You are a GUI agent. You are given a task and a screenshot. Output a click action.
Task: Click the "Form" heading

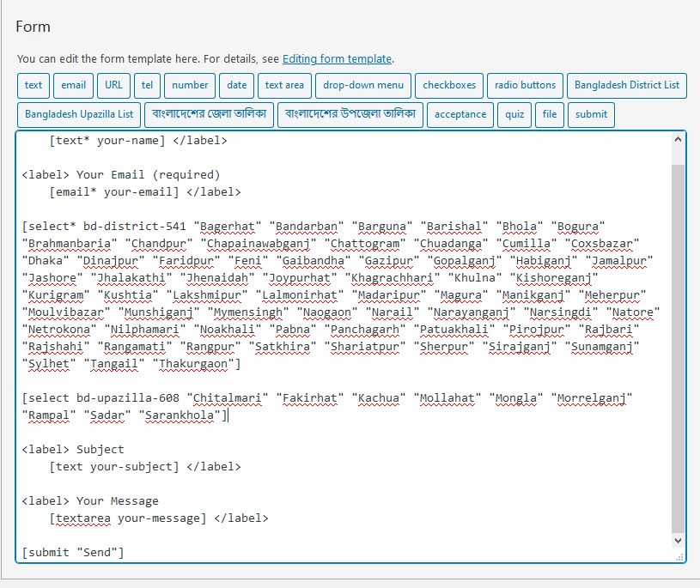[x=33, y=27]
